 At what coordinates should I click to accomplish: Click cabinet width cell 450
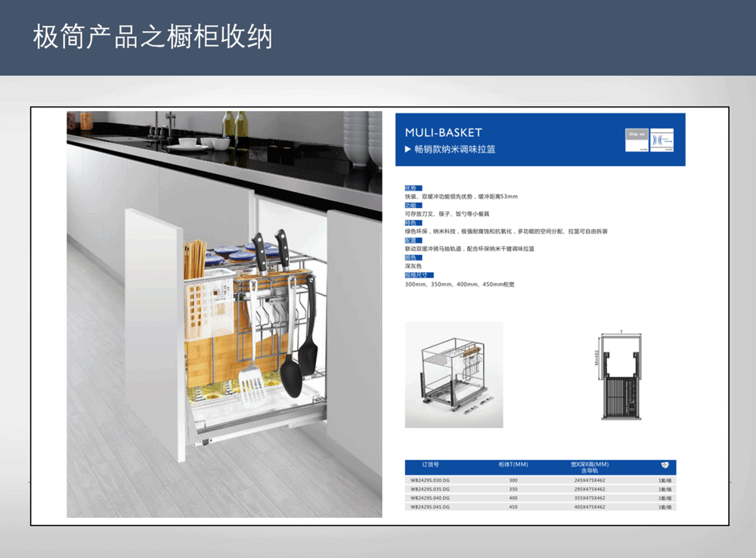click(513, 507)
